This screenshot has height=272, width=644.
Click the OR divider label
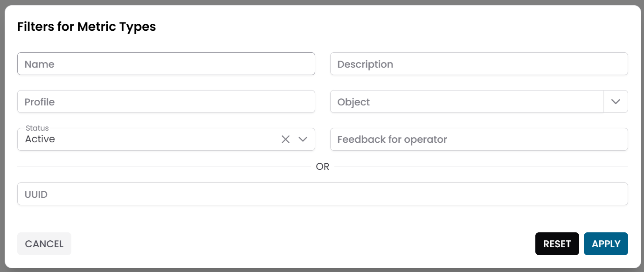point(322,166)
